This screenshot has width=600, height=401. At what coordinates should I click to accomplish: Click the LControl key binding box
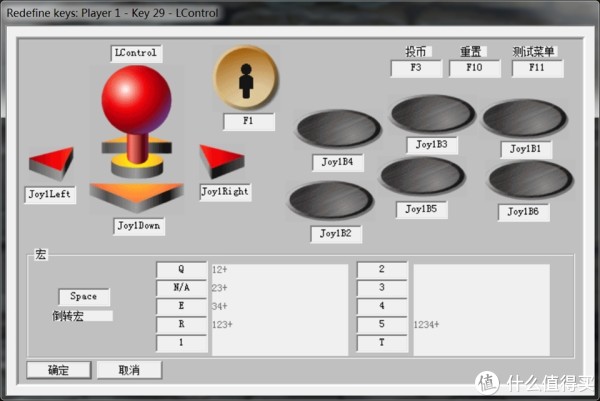136,54
